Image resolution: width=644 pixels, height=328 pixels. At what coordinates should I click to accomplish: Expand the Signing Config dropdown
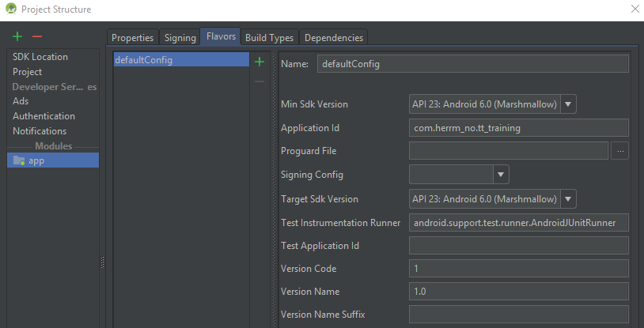500,175
